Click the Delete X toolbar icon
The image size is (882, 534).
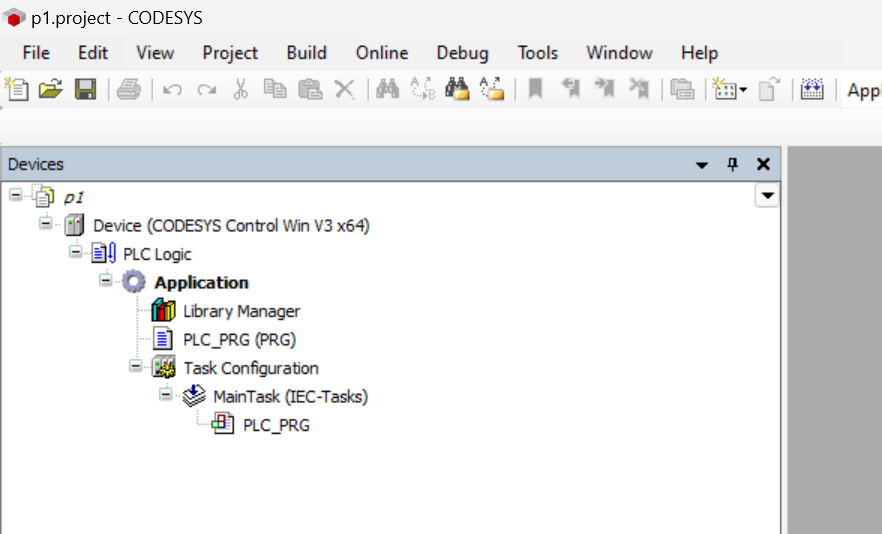tap(344, 89)
